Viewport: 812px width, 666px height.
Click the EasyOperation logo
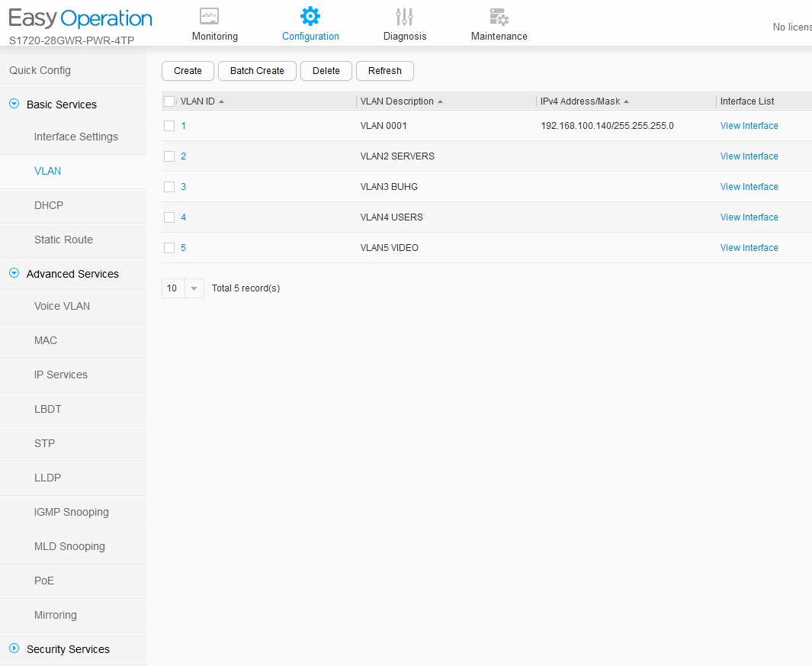[80, 18]
